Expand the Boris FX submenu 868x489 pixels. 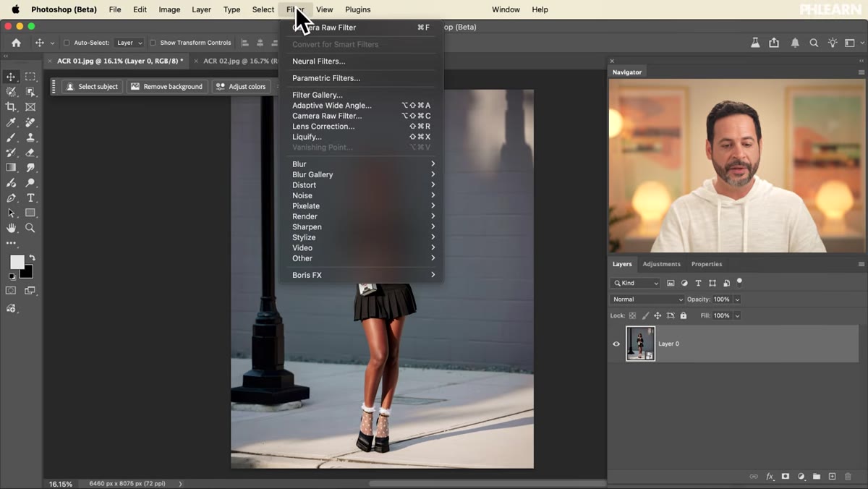coord(362,275)
